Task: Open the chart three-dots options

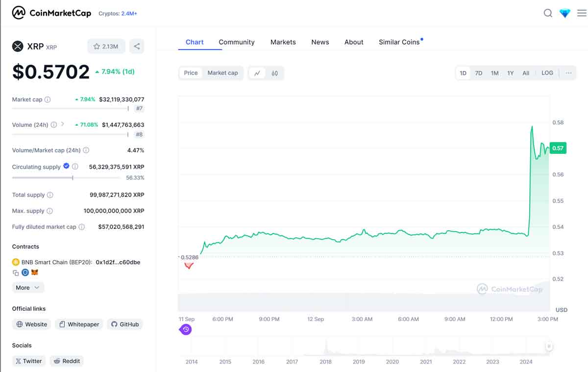Action: (568, 73)
